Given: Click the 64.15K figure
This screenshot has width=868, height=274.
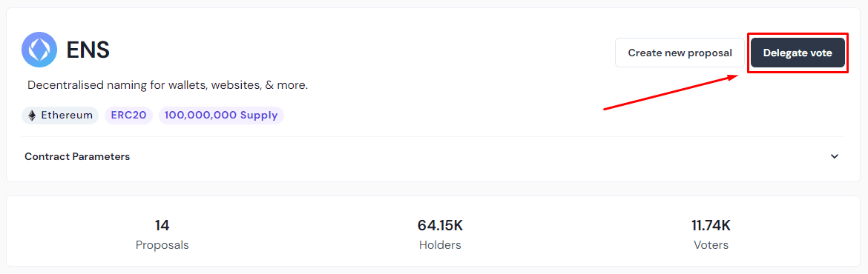Looking at the screenshot, I should click(x=440, y=225).
